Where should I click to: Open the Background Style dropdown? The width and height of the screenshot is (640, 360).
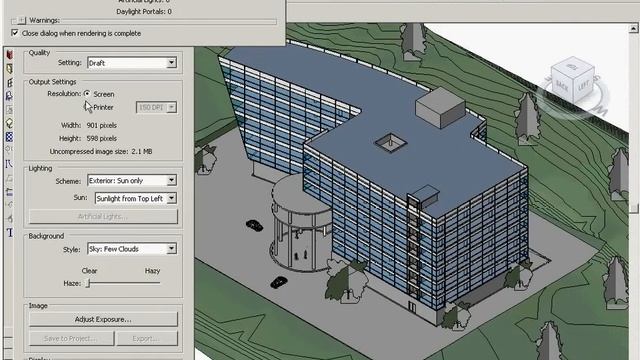point(172,249)
